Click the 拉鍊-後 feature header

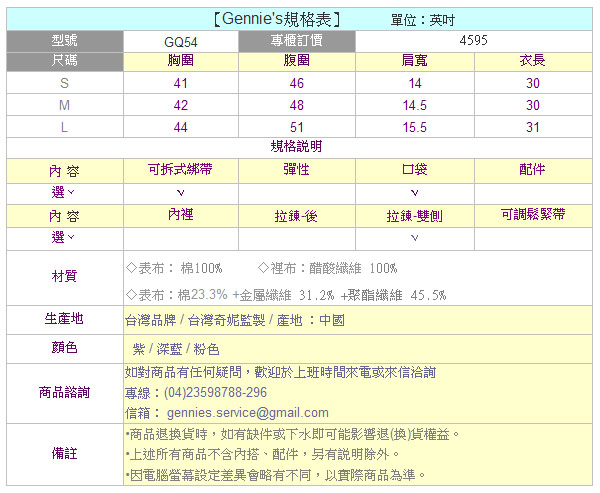tap(296, 216)
